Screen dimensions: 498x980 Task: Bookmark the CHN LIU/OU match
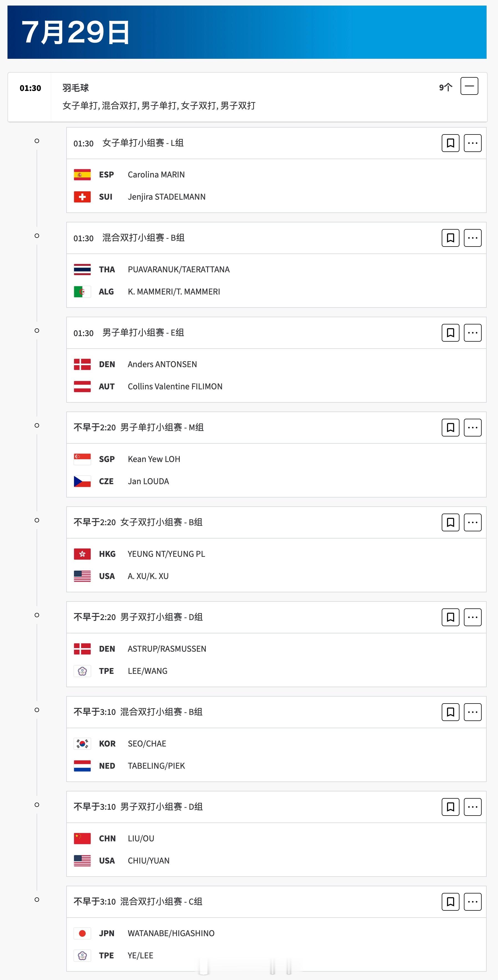point(450,807)
